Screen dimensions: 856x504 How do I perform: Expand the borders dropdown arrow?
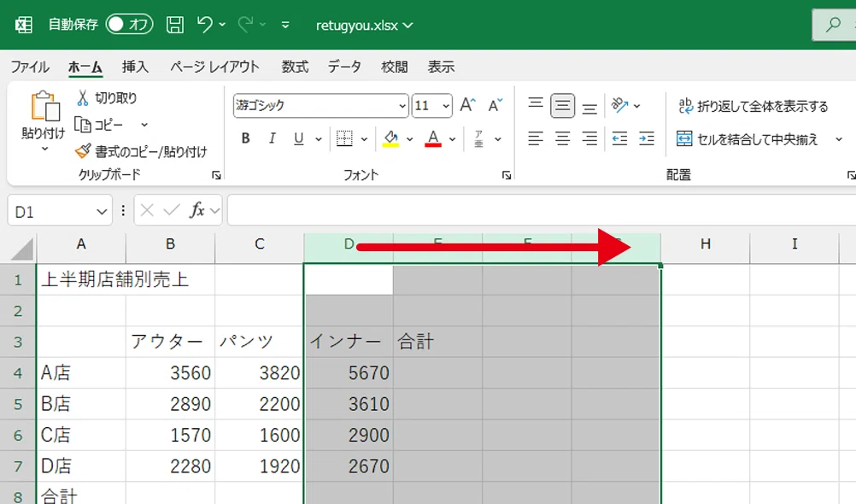364,139
